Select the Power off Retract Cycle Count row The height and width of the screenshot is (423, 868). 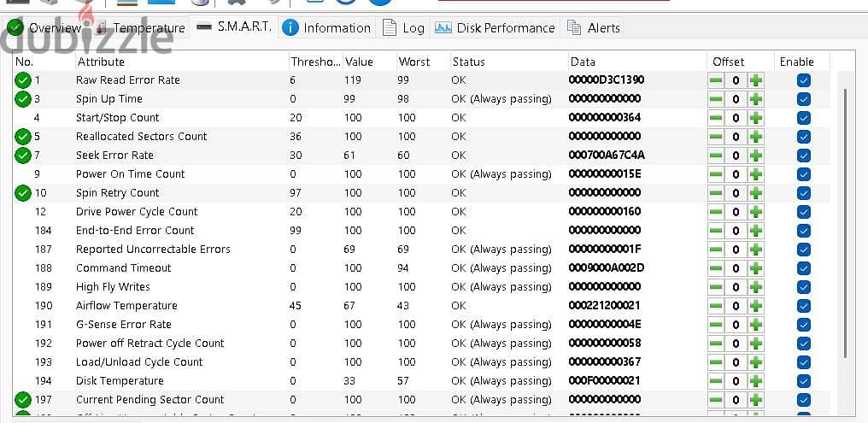(x=420, y=344)
